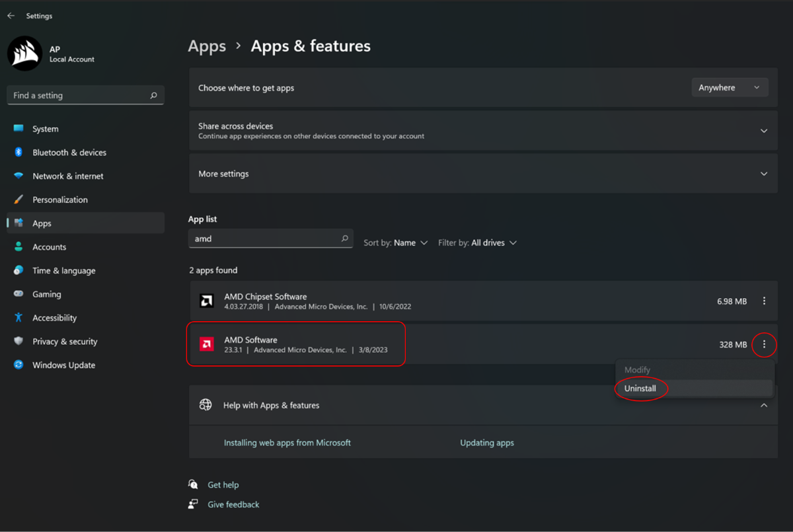Open Installing web apps from Microsoft link
The width and height of the screenshot is (793, 532).
click(x=287, y=443)
